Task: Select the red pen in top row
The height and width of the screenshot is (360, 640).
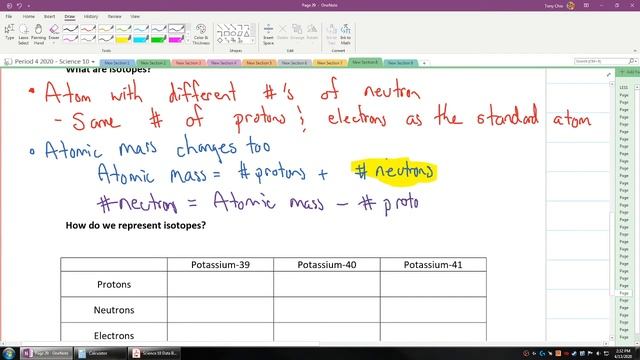Action: coord(88,29)
